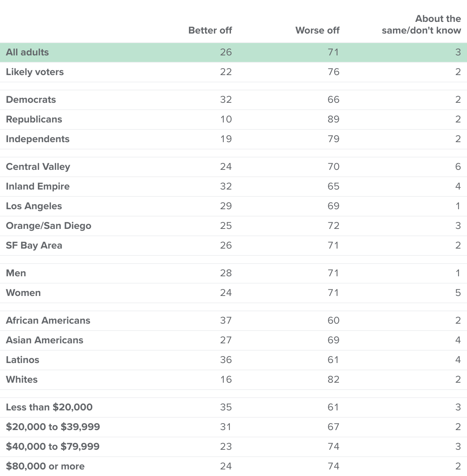
Task: Click the 'Better off' column header
Action: coord(210,30)
